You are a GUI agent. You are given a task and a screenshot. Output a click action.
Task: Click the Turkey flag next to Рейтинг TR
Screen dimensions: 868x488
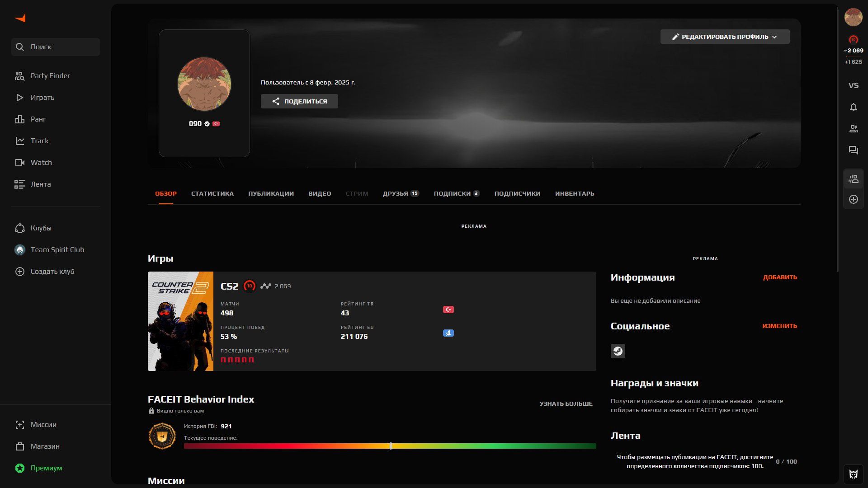point(448,310)
